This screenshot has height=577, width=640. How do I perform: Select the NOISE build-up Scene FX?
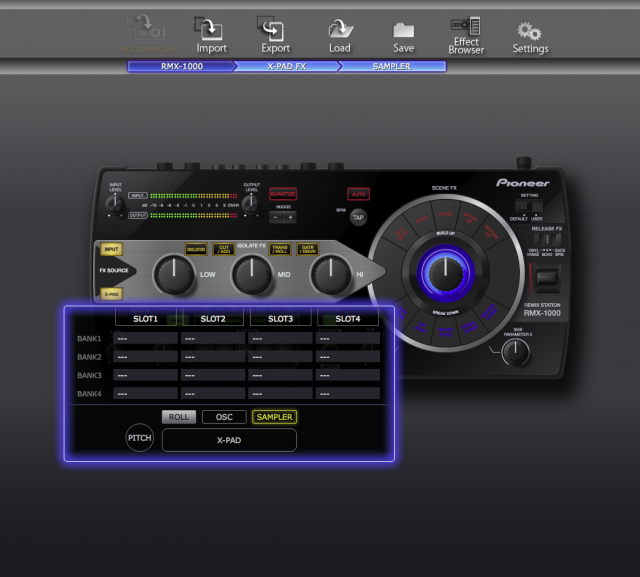(445, 214)
